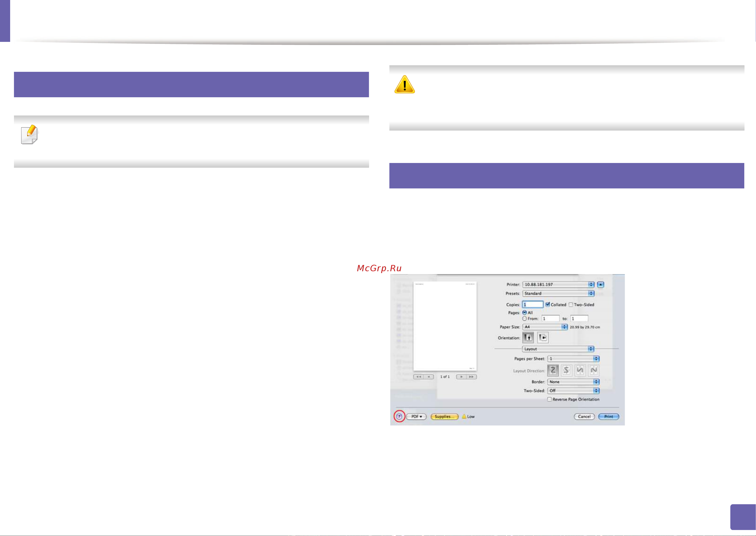This screenshot has height=536, width=756.
Task: Choose the reversed-N layout direction
Action: coord(580,370)
